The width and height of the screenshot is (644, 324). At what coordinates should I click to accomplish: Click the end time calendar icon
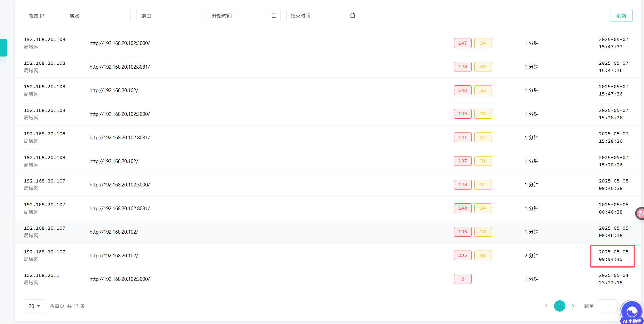[x=353, y=16]
